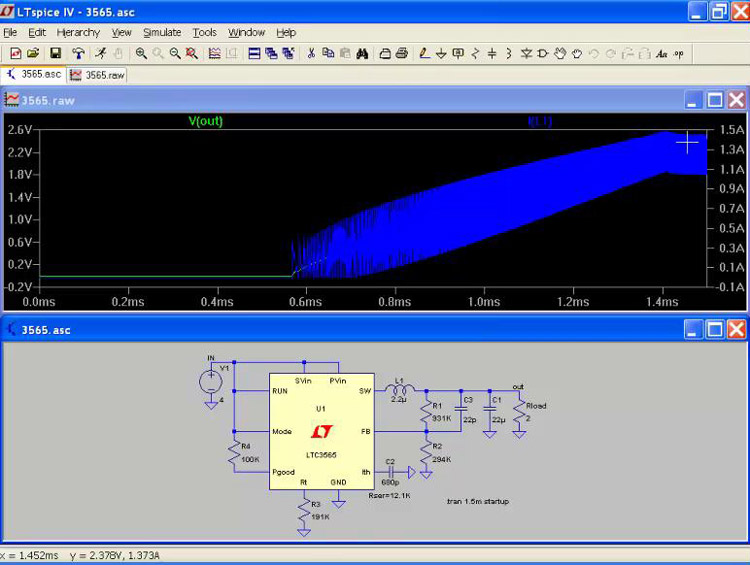Click the C1 22µ output capacitor
The height and width of the screenshot is (565, 750).
point(490,409)
